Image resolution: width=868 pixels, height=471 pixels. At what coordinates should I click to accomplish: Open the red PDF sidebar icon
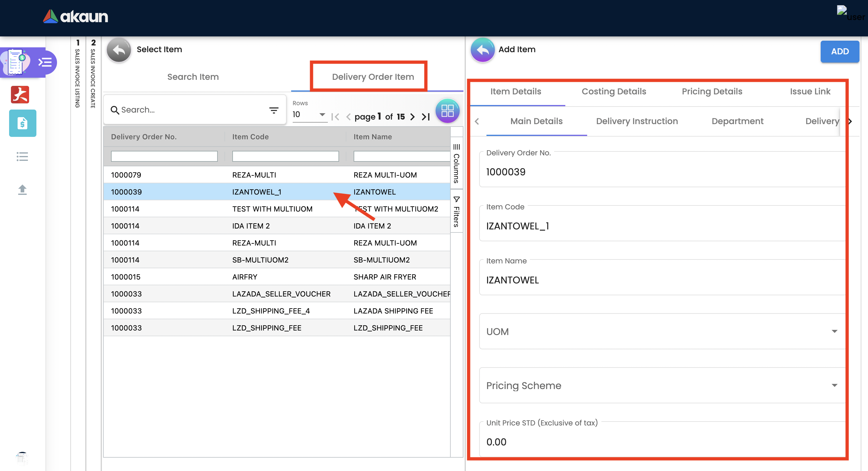tap(20, 94)
